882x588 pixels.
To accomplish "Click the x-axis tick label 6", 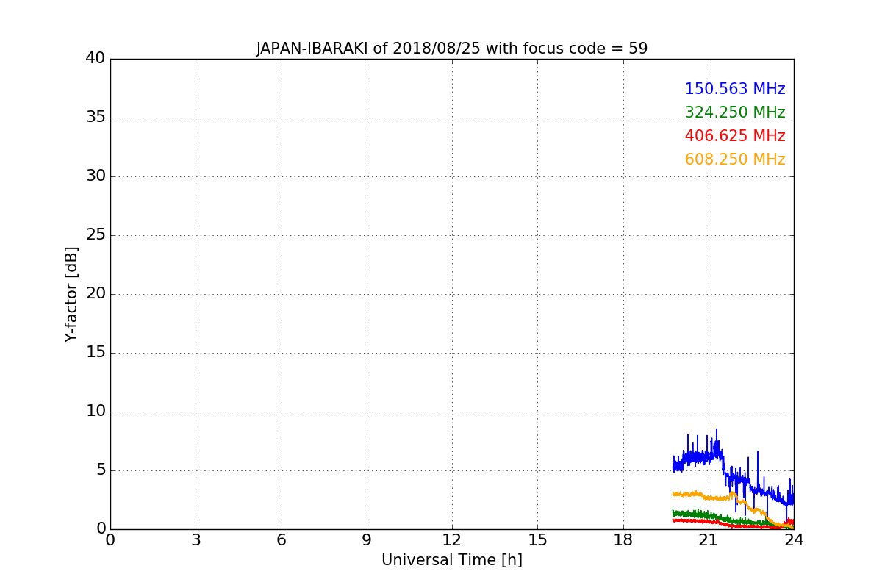I will click(282, 541).
